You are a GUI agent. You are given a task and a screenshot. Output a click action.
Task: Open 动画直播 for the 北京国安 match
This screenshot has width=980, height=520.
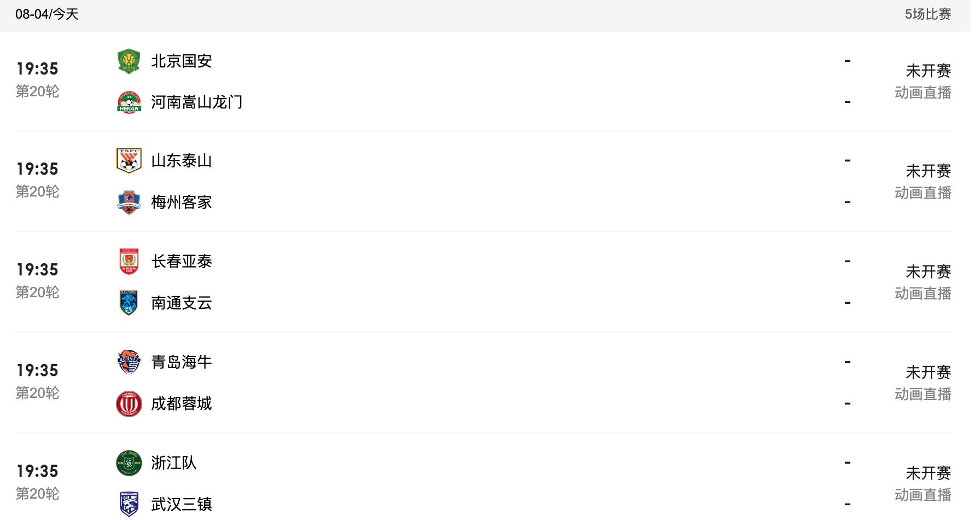tap(923, 93)
